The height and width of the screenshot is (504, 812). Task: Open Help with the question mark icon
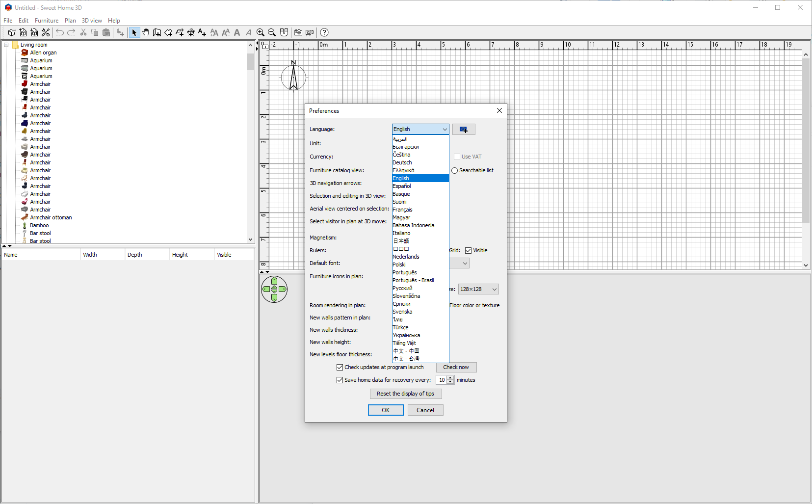(324, 32)
